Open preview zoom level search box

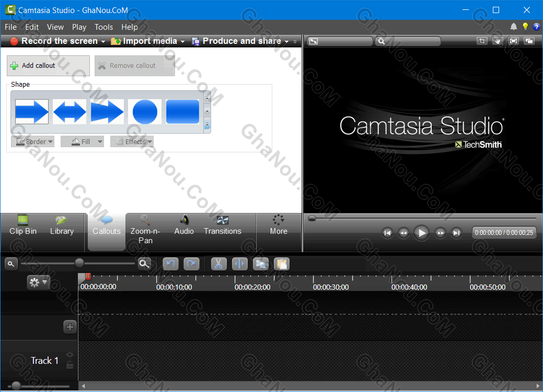[408, 41]
